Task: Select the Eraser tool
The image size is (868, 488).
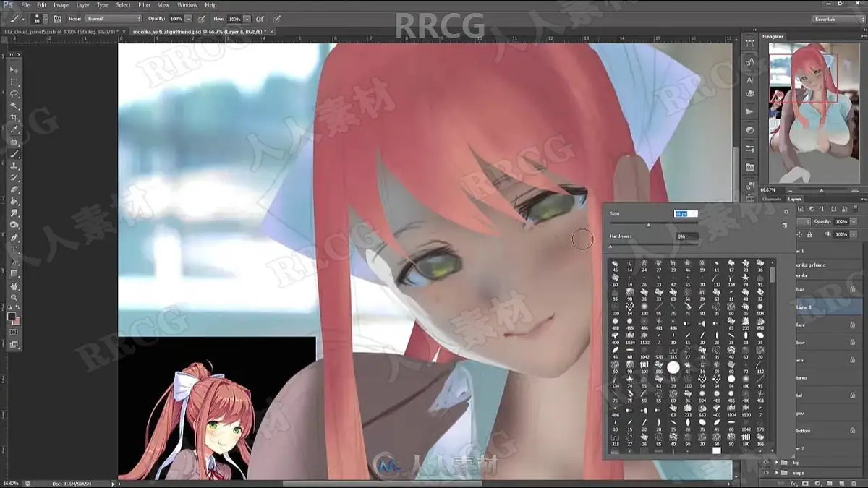Action: pyautogui.click(x=14, y=190)
